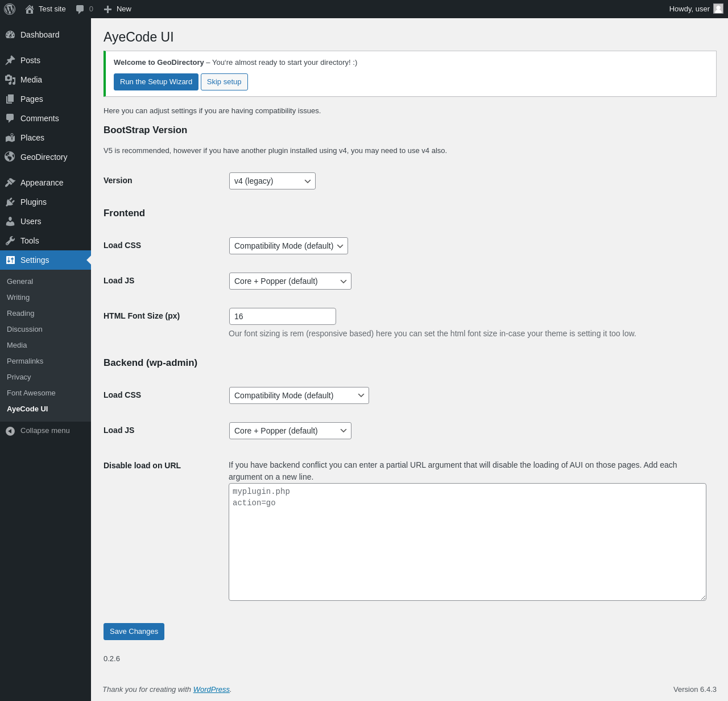Click the version number text 0.2.6
This screenshot has height=701, width=728.
[111, 659]
